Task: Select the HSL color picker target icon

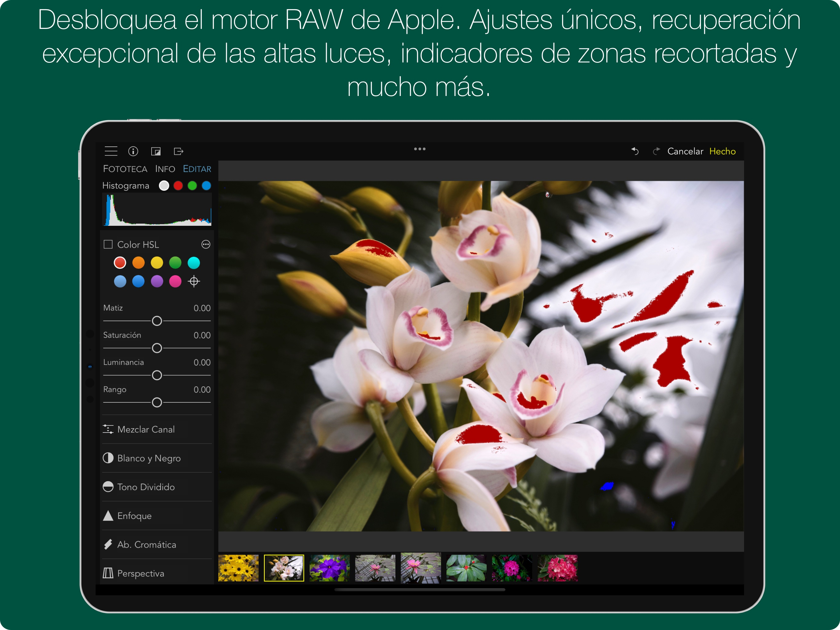Action: click(194, 281)
